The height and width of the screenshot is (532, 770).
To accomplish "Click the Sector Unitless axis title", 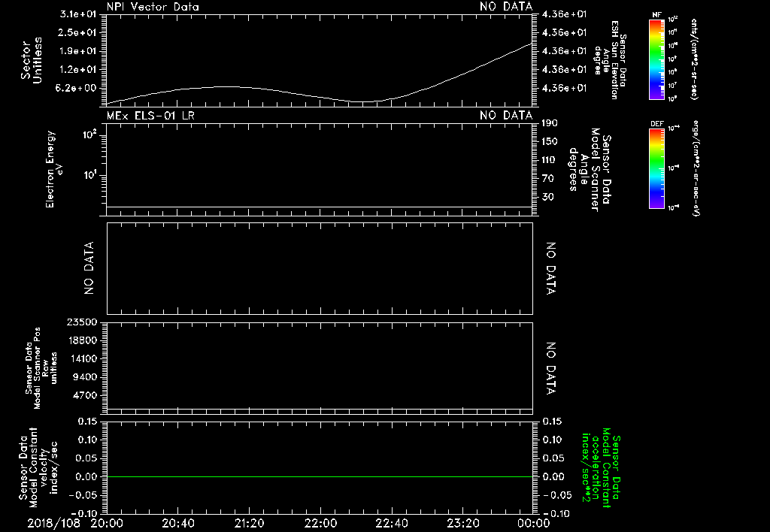I will [x=32, y=60].
